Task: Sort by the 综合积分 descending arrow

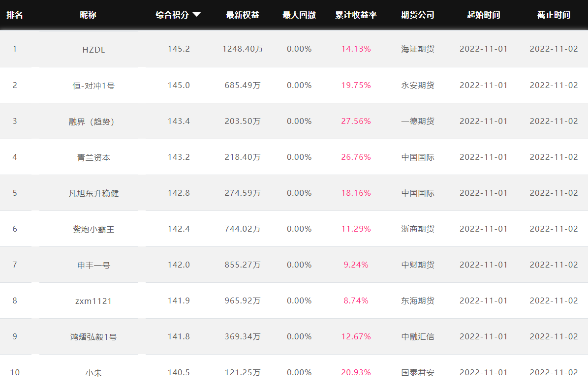Action: [x=197, y=15]
